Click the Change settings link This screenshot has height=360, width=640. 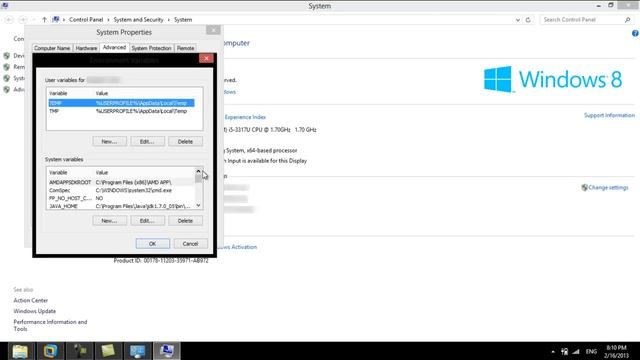608,188
